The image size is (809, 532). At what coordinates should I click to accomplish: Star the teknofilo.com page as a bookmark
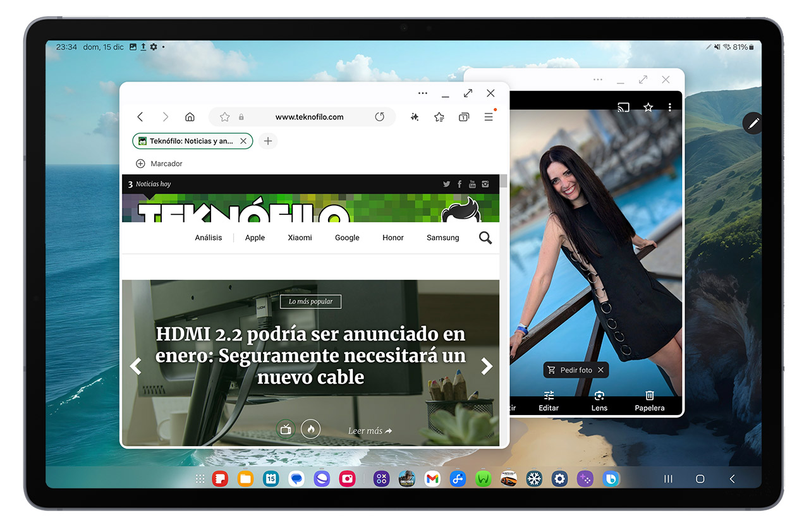pos(224,117)
